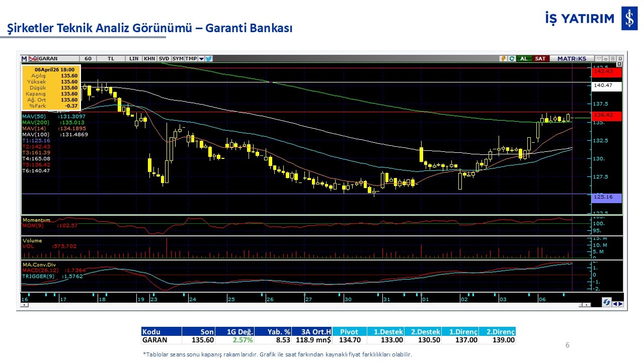Select the SYM toolbar item
This screenshot has width=644, height=362.
(x=178, y=59)
